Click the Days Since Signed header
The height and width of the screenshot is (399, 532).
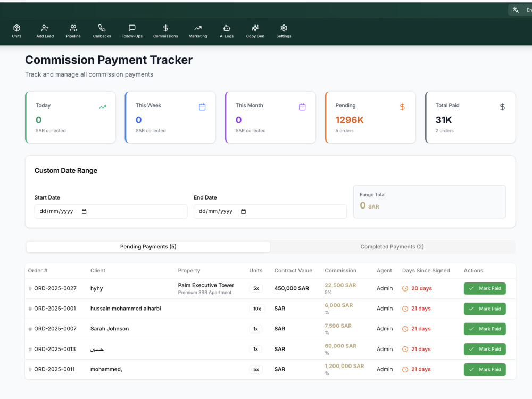[426, 270]
